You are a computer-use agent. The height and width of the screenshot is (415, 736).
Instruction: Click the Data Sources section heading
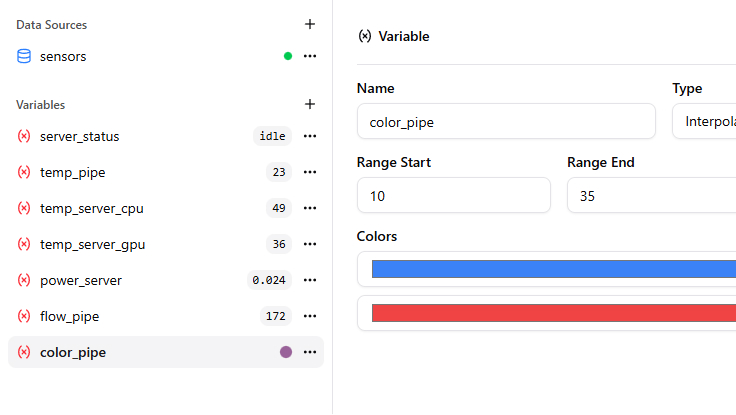(x=52, y=25)
